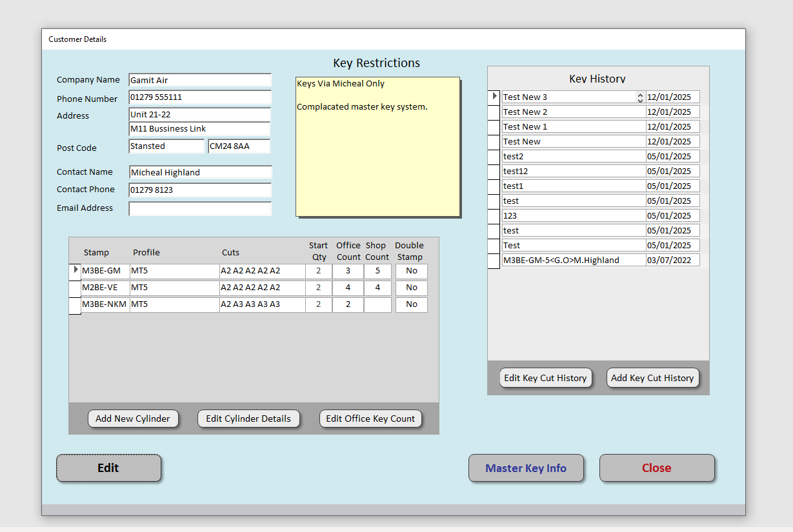Select the M3BE-GM row selector

coord(75,271)
